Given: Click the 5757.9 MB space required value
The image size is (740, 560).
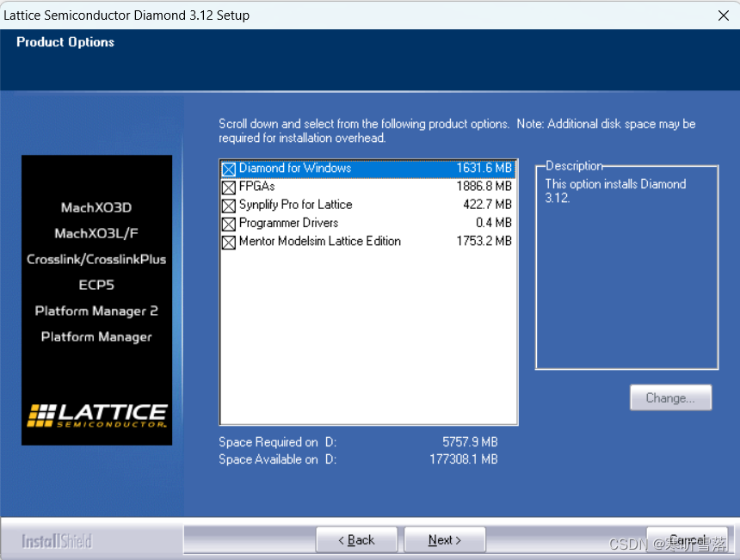Looking at the screenshot, I should [470, 442].
